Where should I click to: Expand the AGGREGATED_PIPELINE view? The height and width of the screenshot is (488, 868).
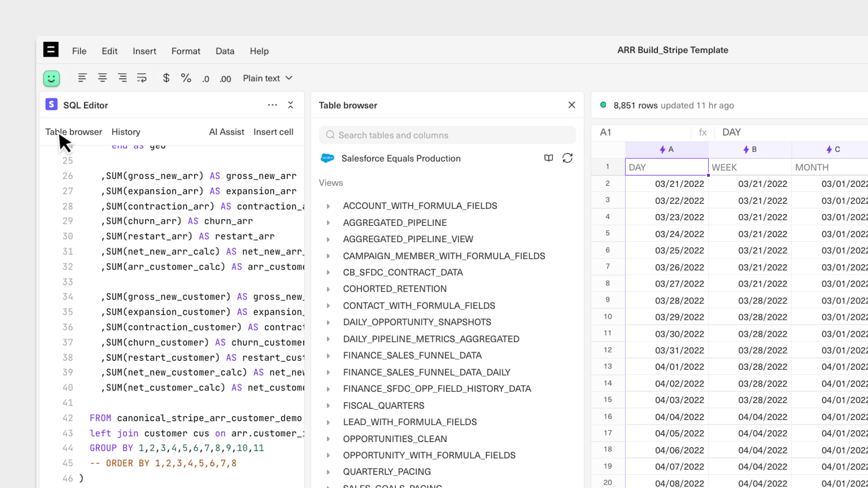[328, 223]
